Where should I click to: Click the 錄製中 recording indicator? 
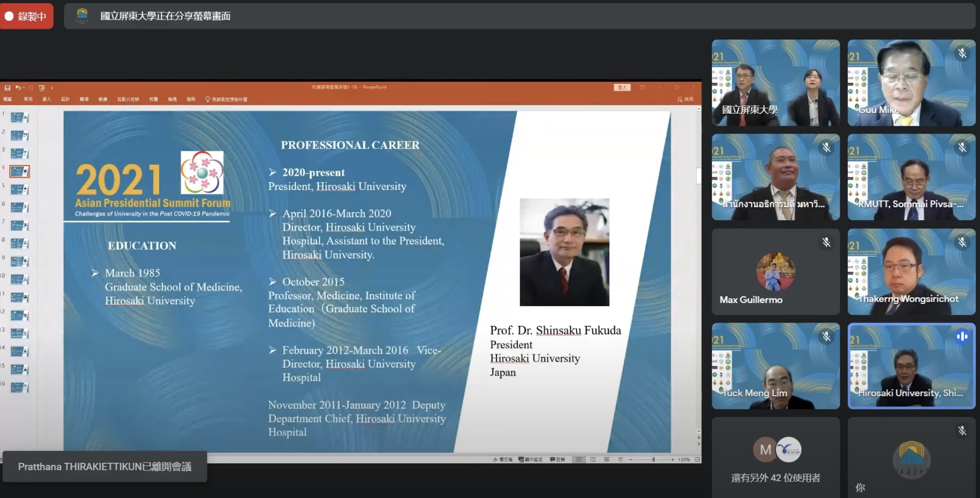point(26,16)
